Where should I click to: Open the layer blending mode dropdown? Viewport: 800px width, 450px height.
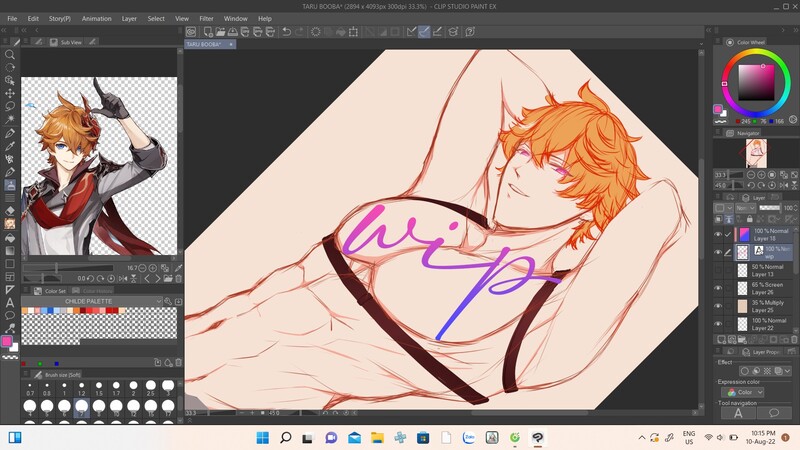point(745,208)
